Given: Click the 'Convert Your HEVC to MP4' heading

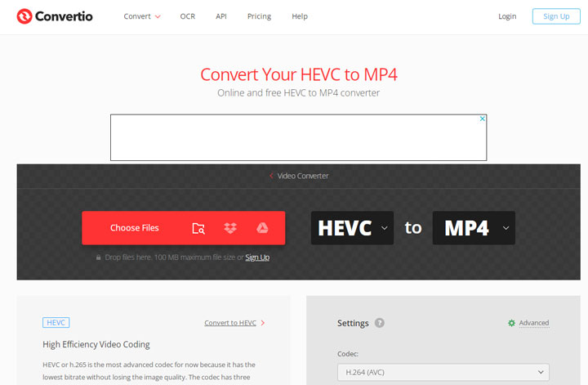Looking at the screenshot, I should coord(299,74).
